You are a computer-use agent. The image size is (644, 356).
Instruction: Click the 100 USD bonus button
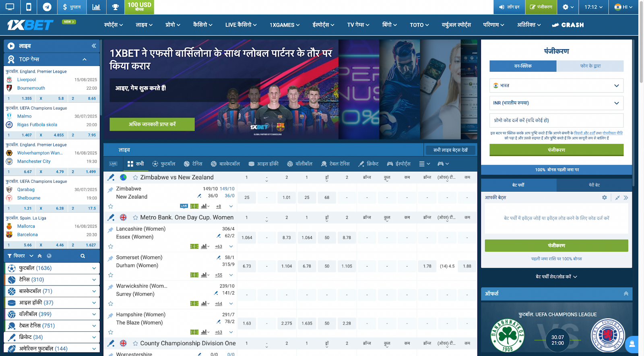click(x=139, y=7)
